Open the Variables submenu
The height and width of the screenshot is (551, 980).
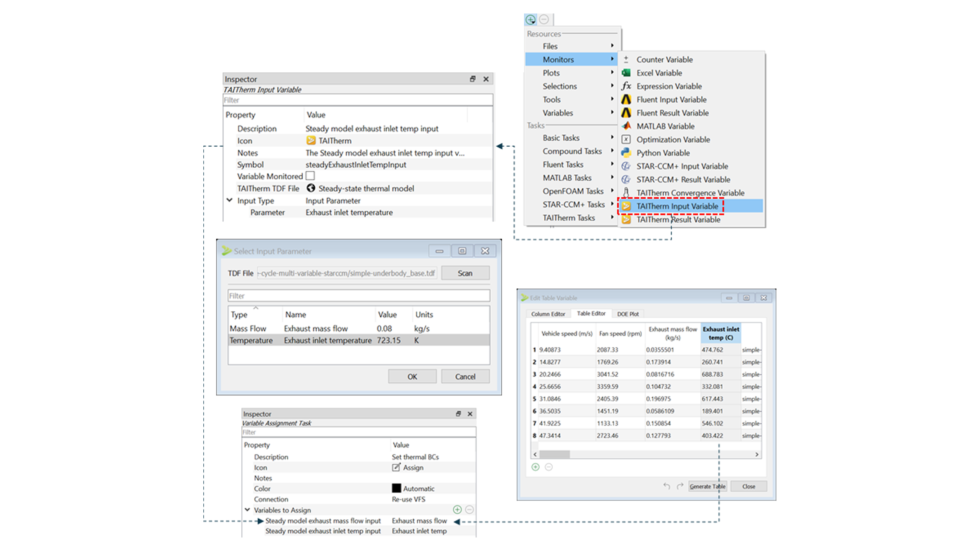click(572, 112)
